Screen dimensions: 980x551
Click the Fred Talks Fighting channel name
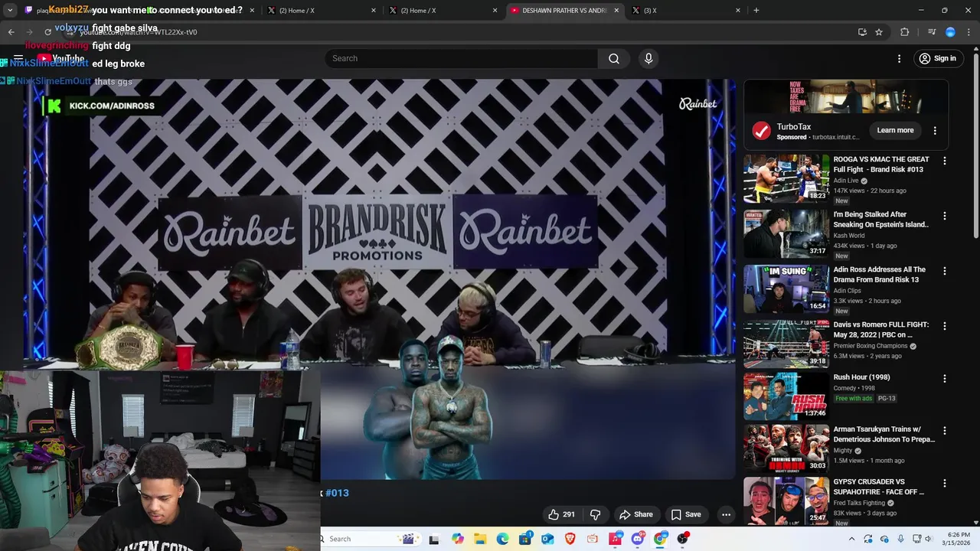coord(859,503)
